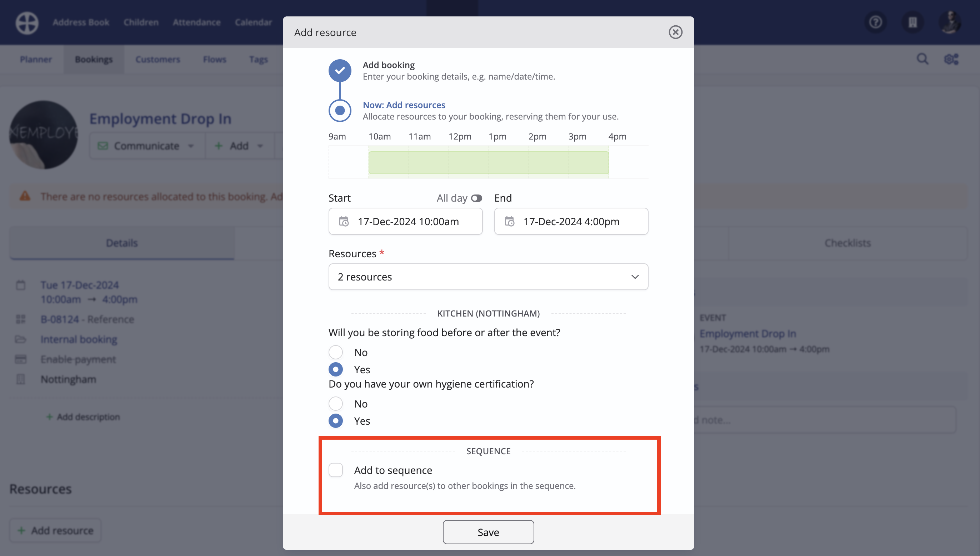The height and width of the screenshot is (556, 980).
Task: Click the envelope icon on Communicate button
Action: pyautogui.click(x=102, y=146)
